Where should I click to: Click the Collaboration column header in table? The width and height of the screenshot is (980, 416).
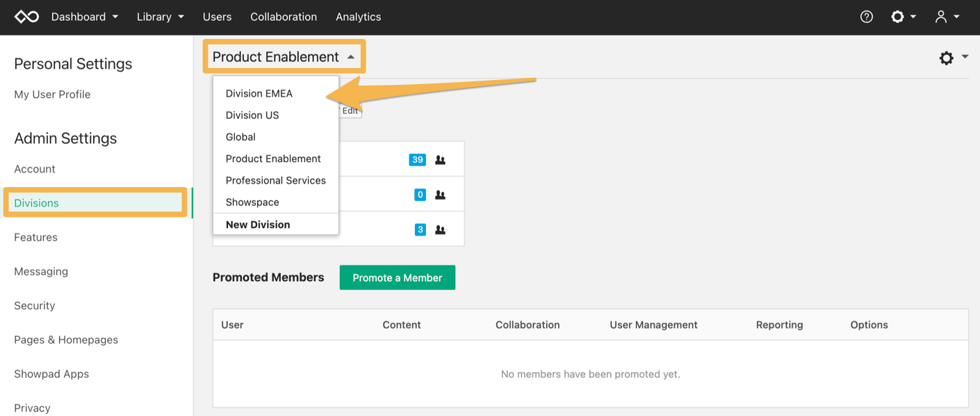tap(528, 325)
